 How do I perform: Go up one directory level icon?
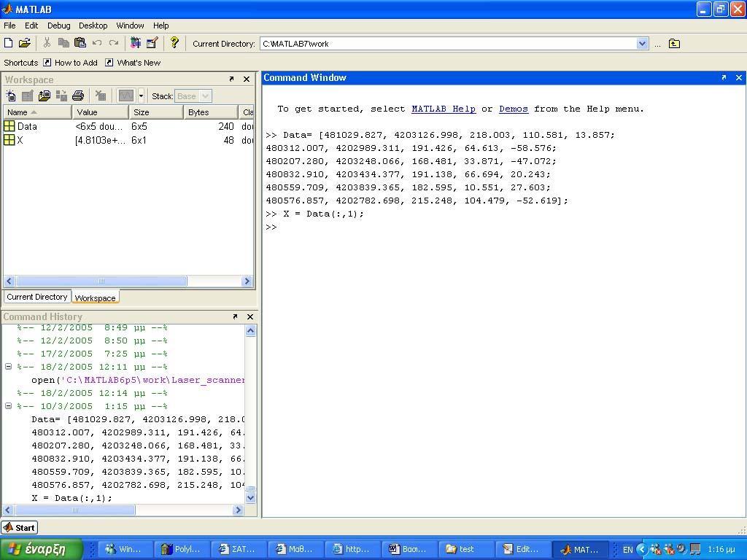tap(674, 44)
